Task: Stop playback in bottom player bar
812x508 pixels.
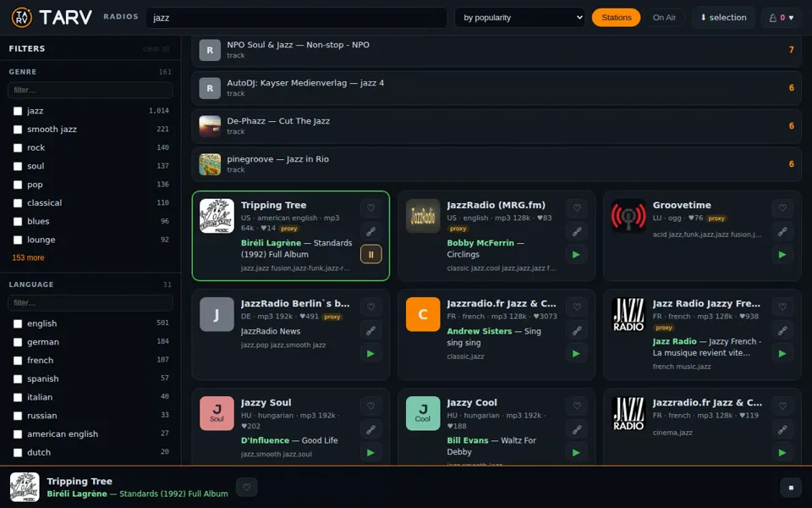Action: point(791,488)
